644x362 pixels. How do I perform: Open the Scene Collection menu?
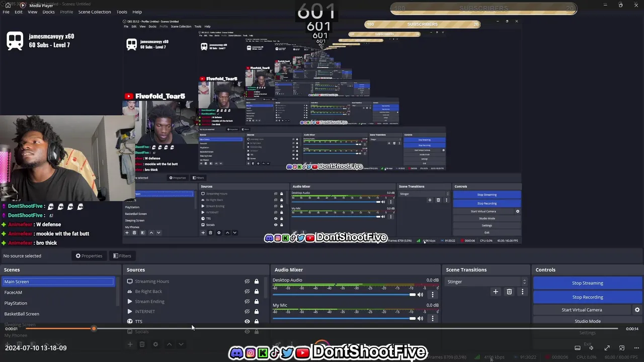95,12
